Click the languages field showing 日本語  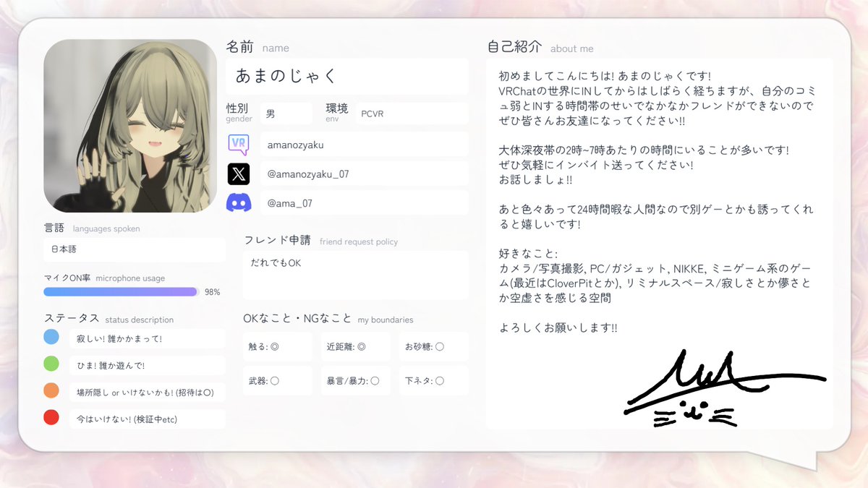click(134, 249)
